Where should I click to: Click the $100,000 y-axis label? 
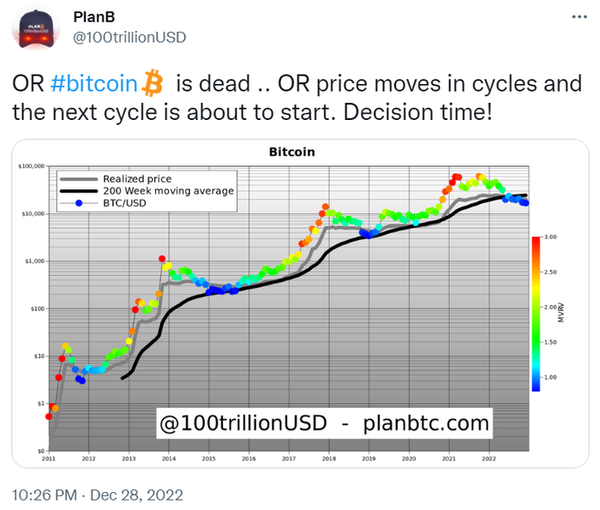[x=35, y=167]
